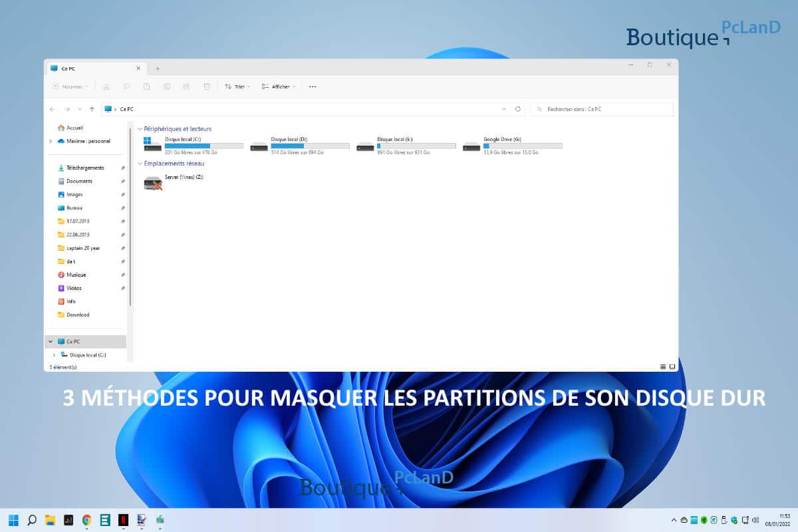Open the Netflix app in the taskbar
The height and width of the screenshot is (532, 798).
[123, 520]
